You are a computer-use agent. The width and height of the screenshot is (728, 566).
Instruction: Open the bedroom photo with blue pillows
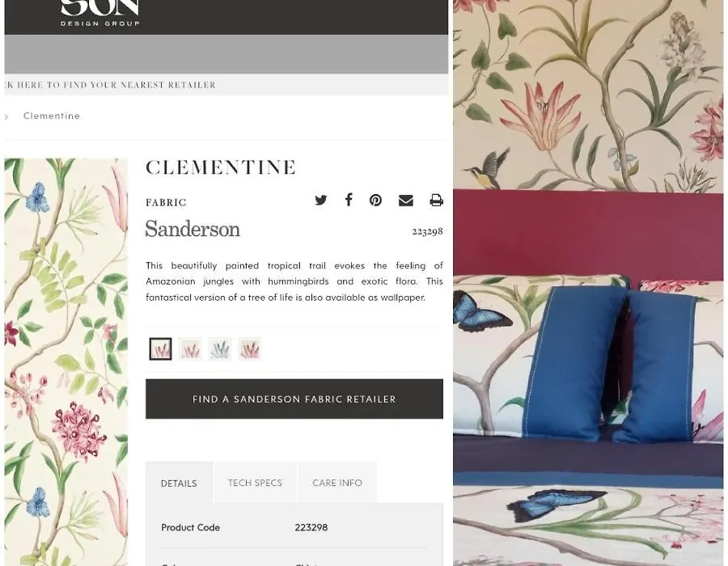pyautogui.click(x=588, y=282)
